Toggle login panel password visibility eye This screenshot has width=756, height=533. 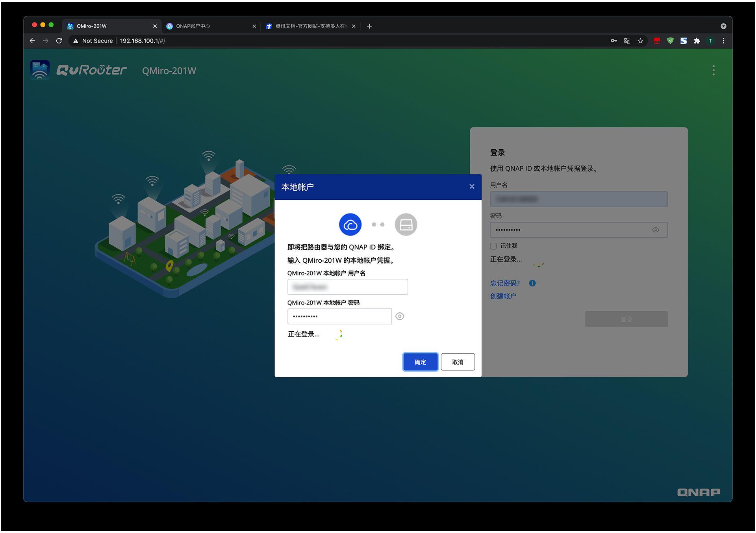[x=656, y=230]
